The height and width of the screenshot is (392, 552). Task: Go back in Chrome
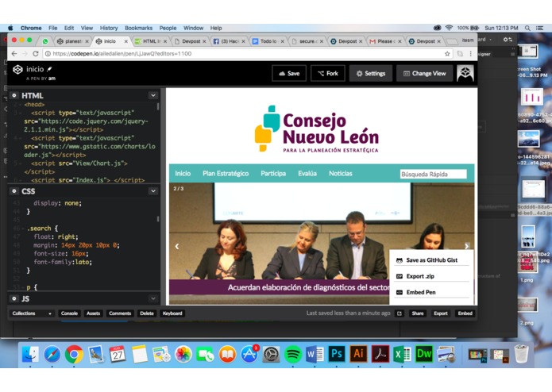14,53
